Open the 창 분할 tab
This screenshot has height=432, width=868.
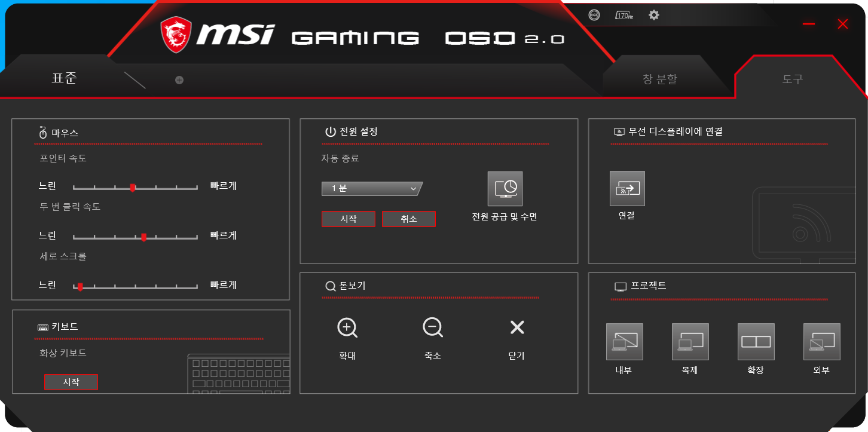(x=660, y=79)
